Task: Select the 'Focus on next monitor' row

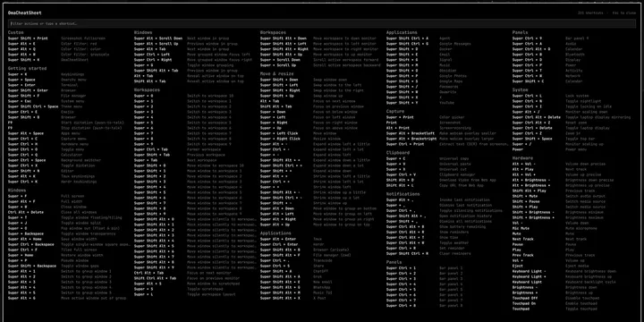Action: pyautogui.click(x=195, y=273)
